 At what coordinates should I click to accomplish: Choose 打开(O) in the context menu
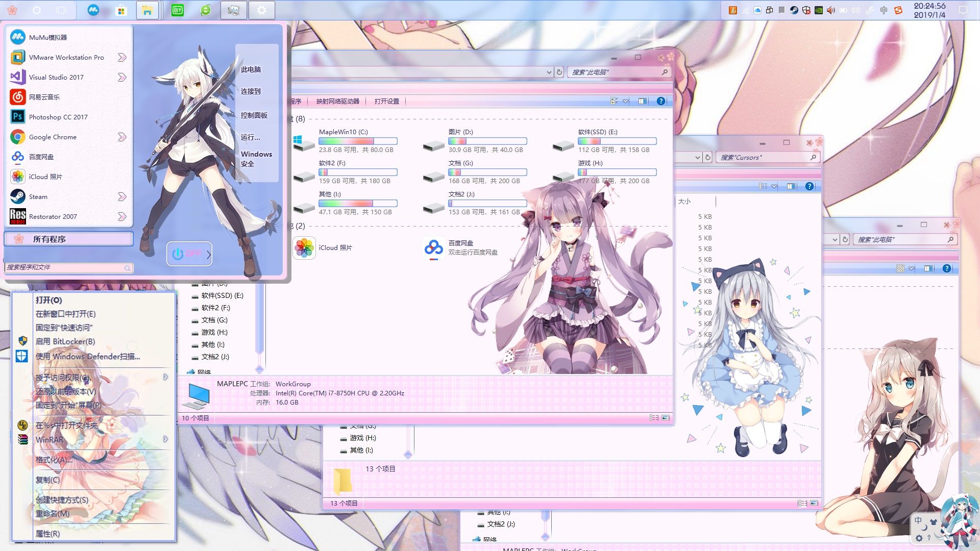[48, 300]
